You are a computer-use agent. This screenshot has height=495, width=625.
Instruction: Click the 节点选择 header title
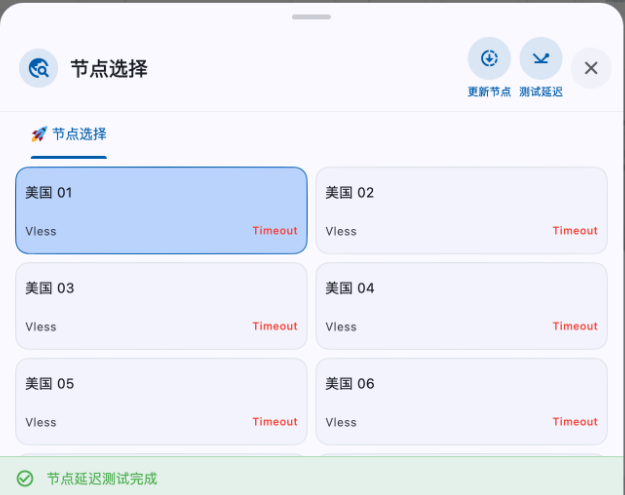(109, 69)
